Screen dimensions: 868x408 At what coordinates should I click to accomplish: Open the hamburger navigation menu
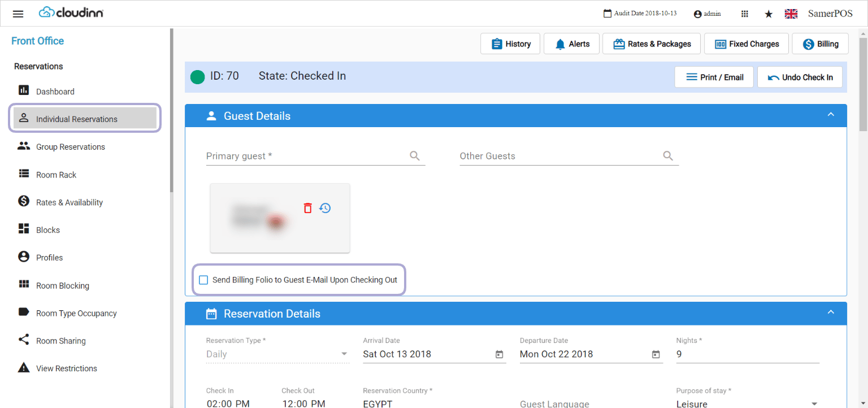point(18,14)
